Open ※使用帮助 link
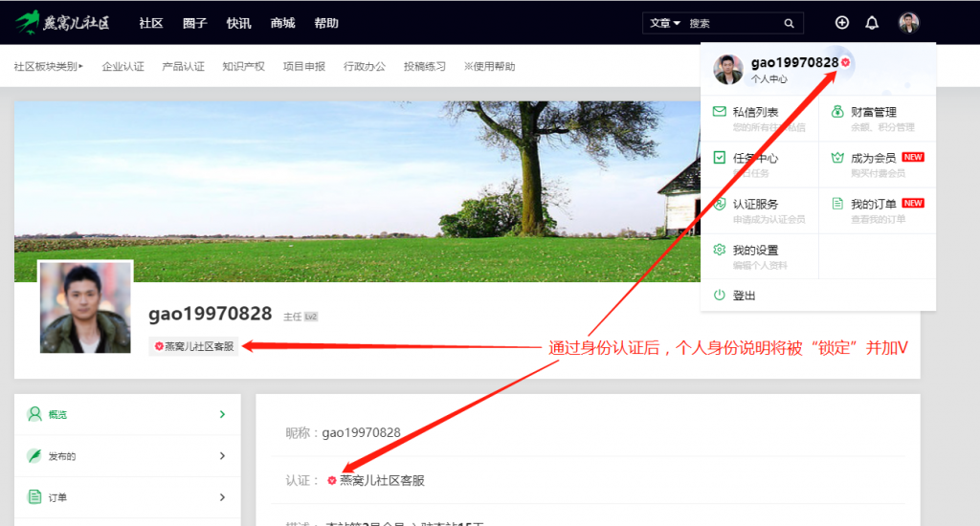This screenshot has height=526, width=980. (x=489, y=66)
